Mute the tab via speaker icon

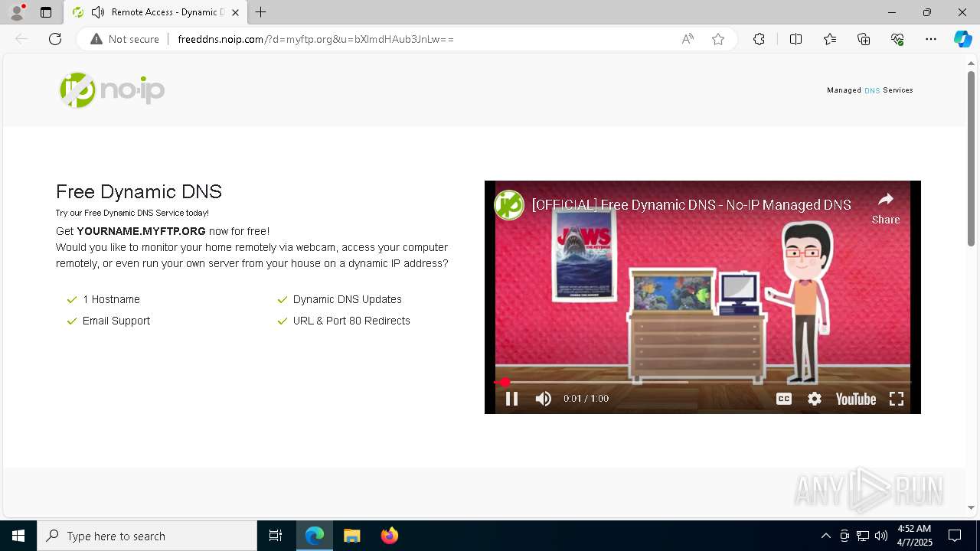(97, 12)
